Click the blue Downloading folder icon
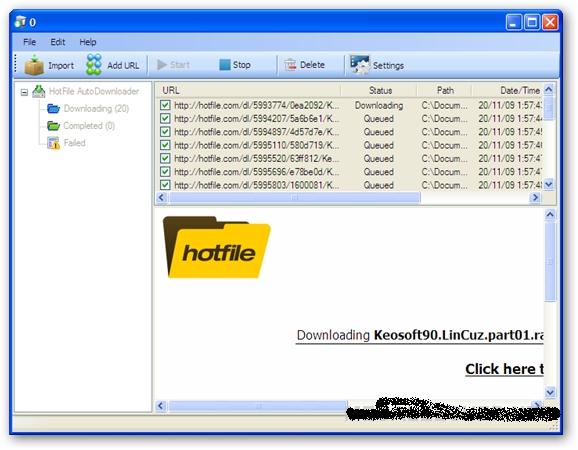This screenshot has width=578, height=450. click(x=53, y=108)
